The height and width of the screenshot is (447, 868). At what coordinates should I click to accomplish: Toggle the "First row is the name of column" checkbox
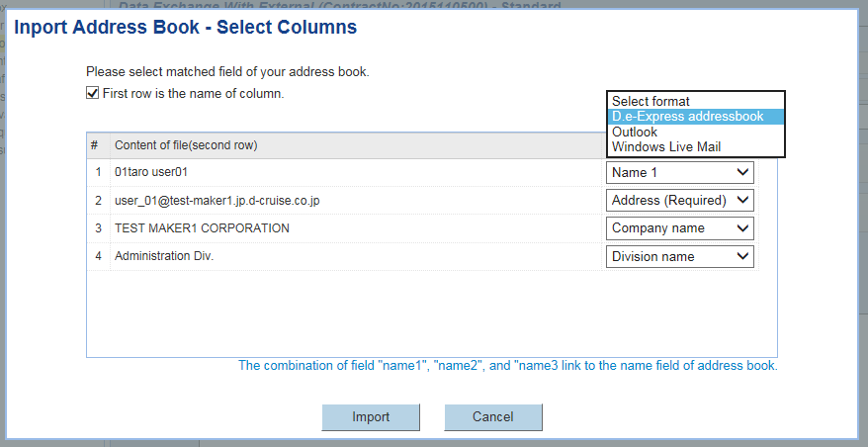coord(93,94)
